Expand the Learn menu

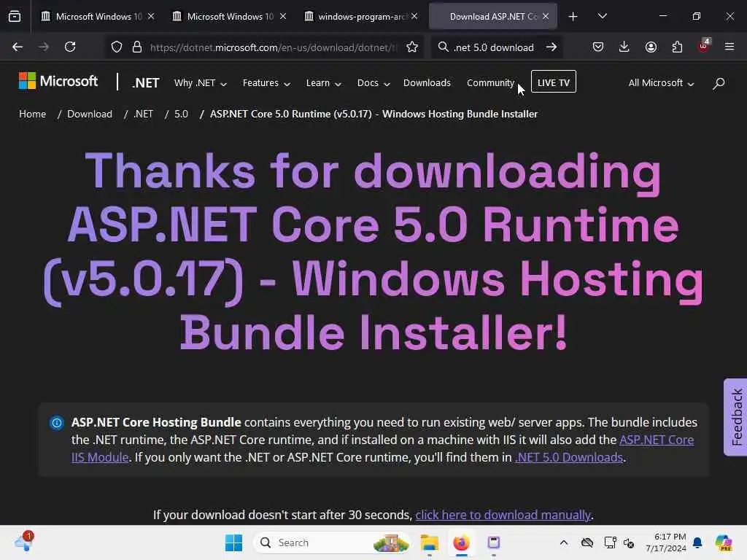pos(323,83)
